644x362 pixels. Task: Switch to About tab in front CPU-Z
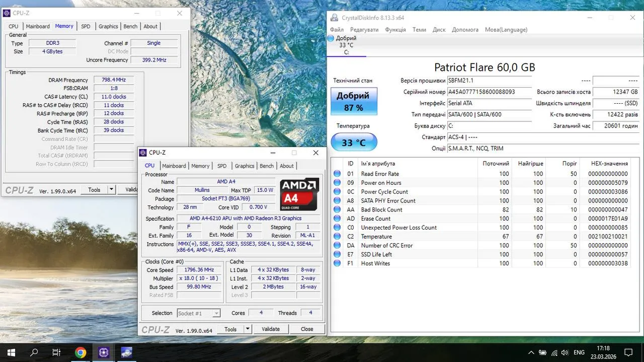[287, 166]
